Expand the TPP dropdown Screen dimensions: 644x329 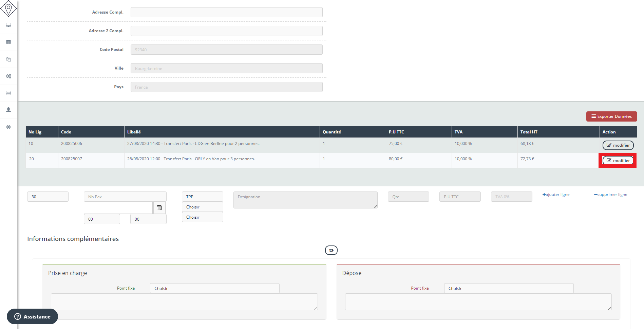202,197
